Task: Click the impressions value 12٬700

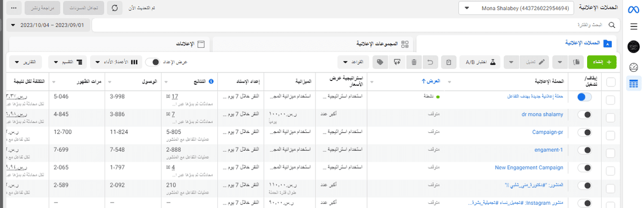Action: click(63, 132)
